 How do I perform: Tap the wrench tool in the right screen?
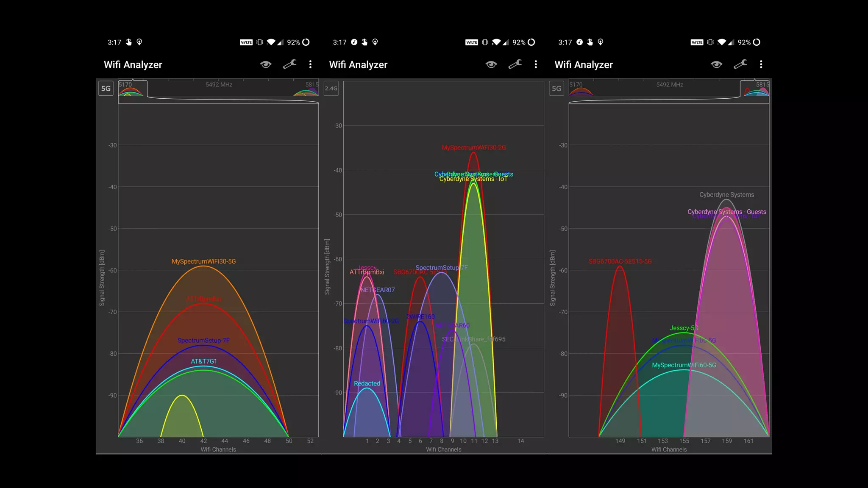coord(740,64)
